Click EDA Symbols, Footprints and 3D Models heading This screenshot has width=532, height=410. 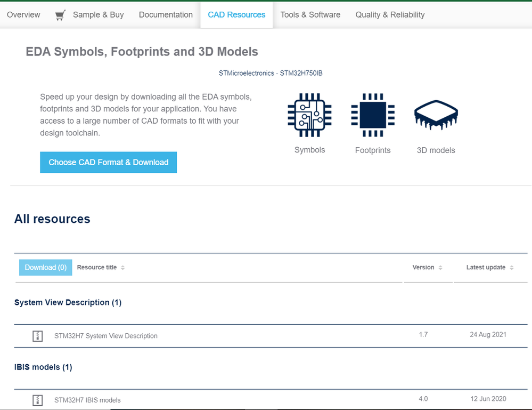(142, 52)
